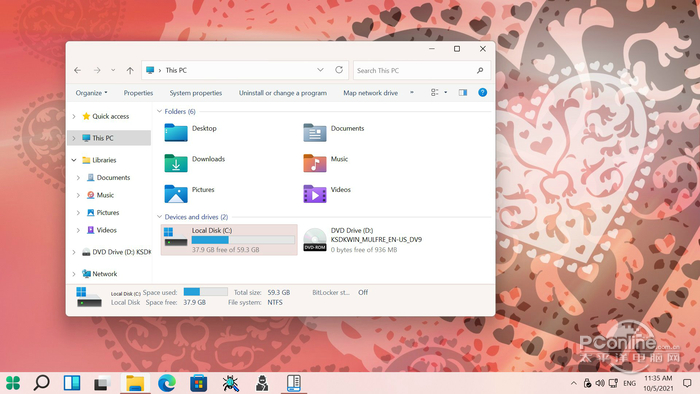
Task: Open the Organize menu
Action: (x=92, y=93)
